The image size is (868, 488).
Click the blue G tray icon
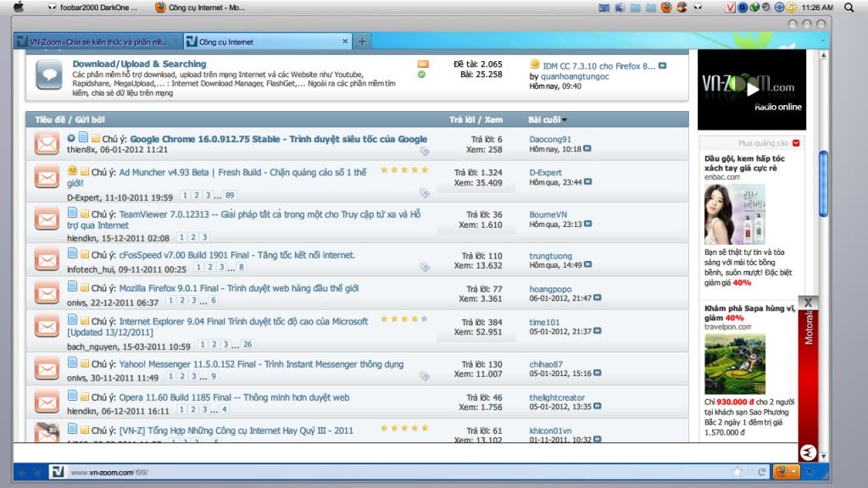point(743,7)
